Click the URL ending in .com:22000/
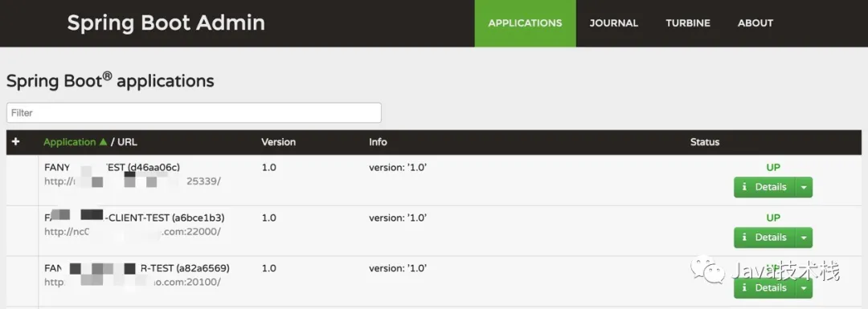The height and width of the screenshot is (309, 868). [133, 232]
